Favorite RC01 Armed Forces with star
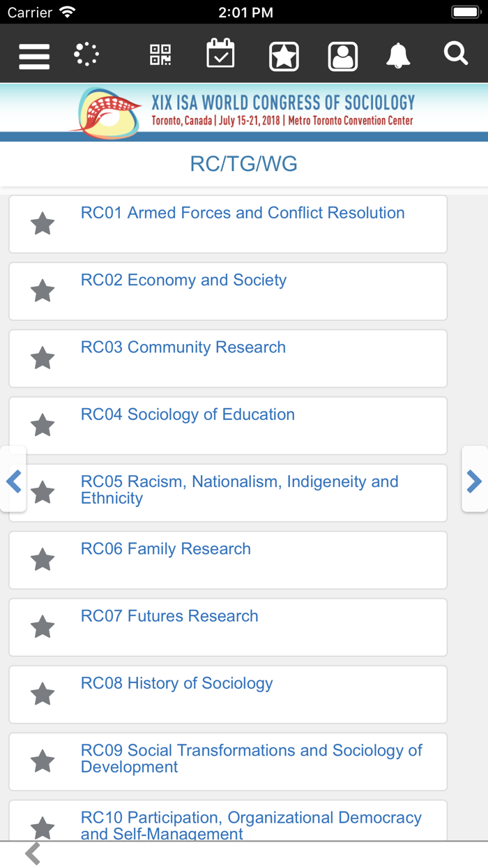 (43, 224)
